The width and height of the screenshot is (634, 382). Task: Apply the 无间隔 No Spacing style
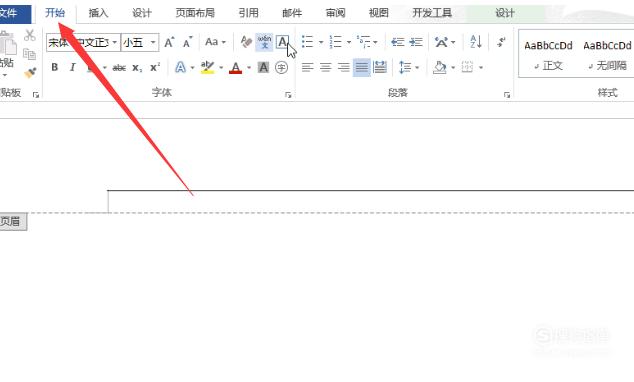point(607,55)
